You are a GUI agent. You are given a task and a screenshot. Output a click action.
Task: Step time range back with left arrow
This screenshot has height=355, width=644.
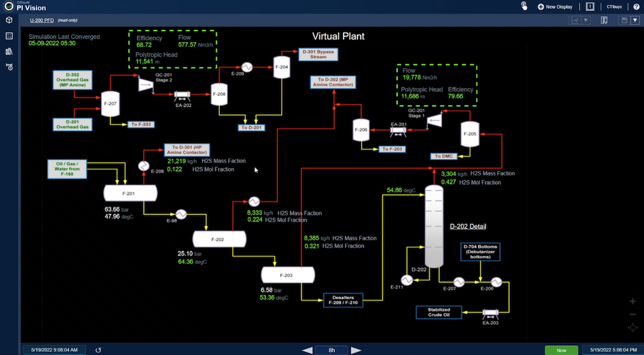pyautogui.click(x=307, y=350)
